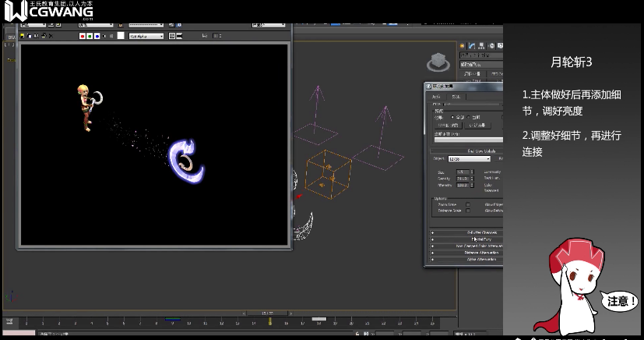Screen dimensions: 644x340
Task: Toggle the selection lock icon in status bar
Action: pyautogui.click(x=357, y=334)
